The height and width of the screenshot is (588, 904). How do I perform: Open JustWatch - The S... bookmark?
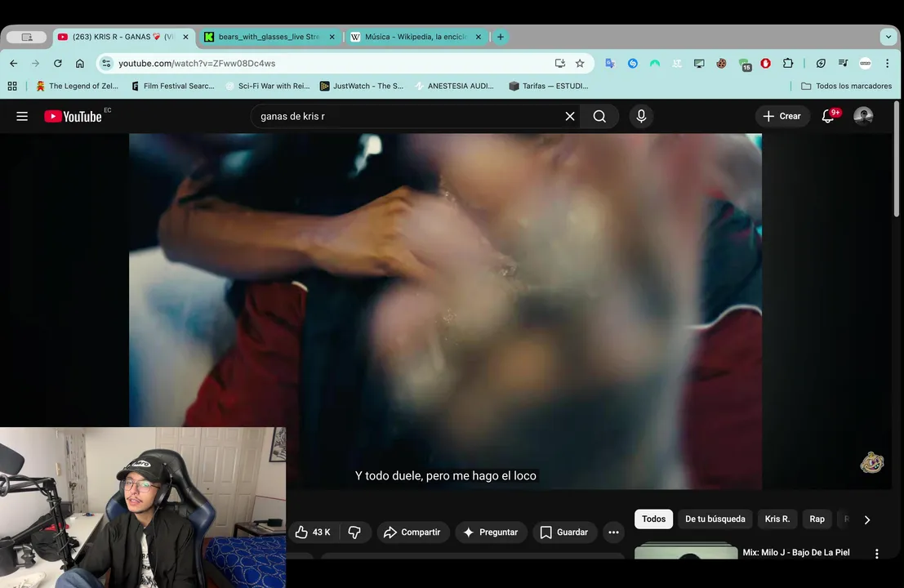click(362, 86)
